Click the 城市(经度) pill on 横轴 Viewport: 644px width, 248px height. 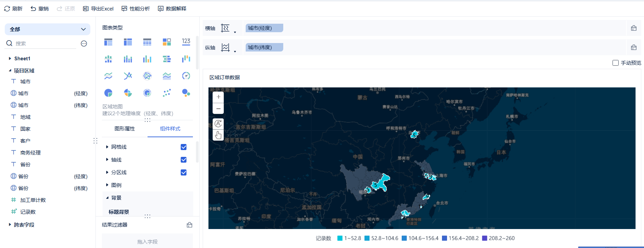(264, 28)
